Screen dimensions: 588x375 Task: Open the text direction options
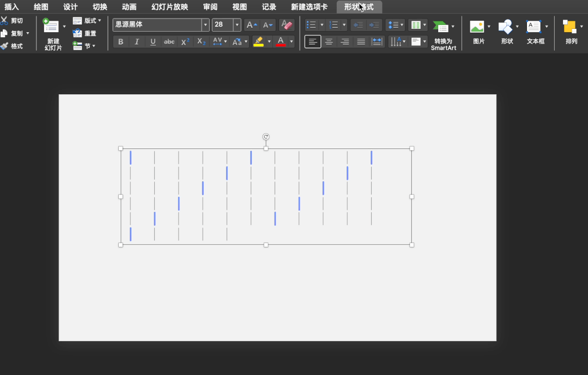(x=397, y=41)
